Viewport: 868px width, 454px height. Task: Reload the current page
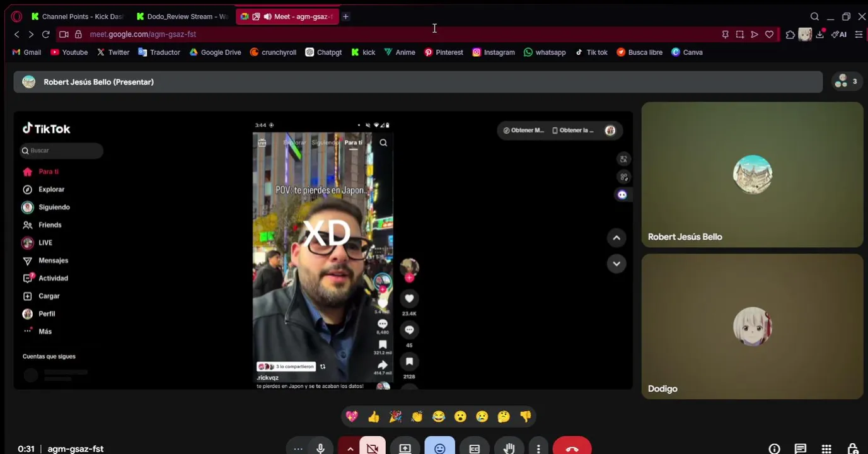click(x=45, y=34)
